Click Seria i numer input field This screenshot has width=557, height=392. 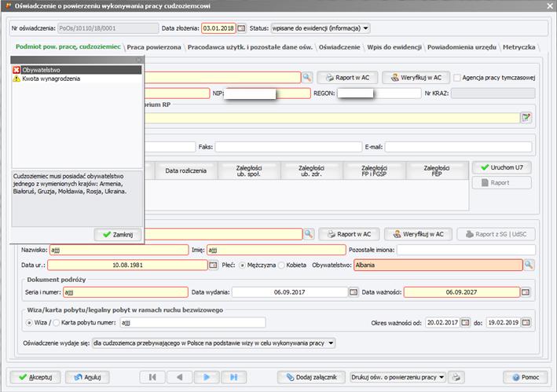[126, 292]
